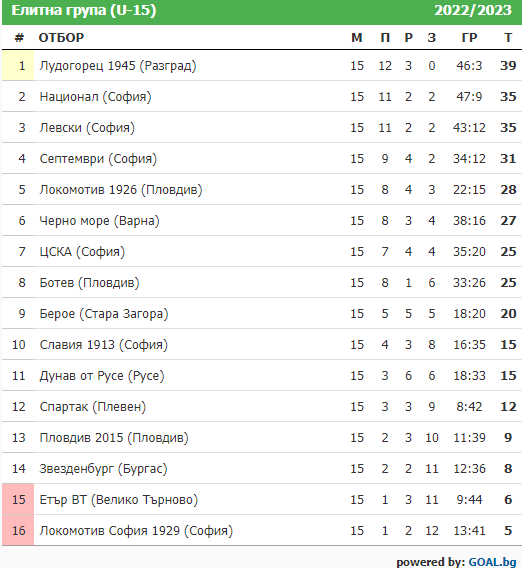522x568 pixels.
Task: Click the Т points column header
Action: [x=508, y=38]
